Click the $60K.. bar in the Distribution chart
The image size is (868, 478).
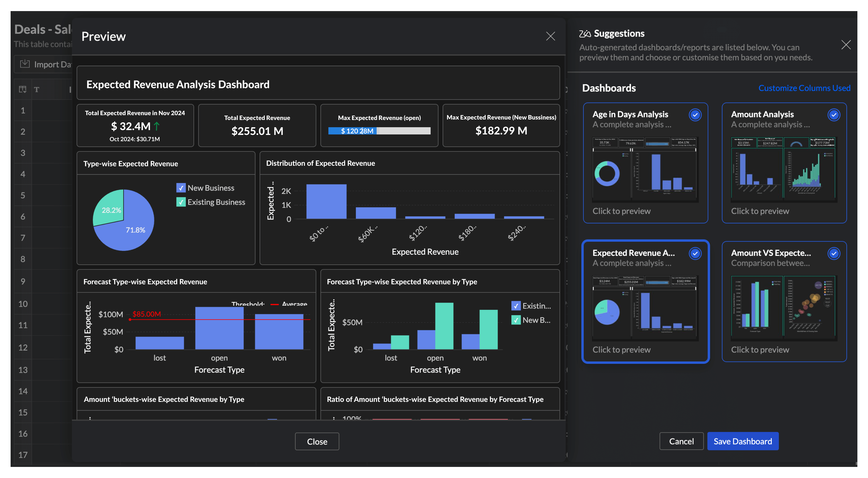[376, 213]
